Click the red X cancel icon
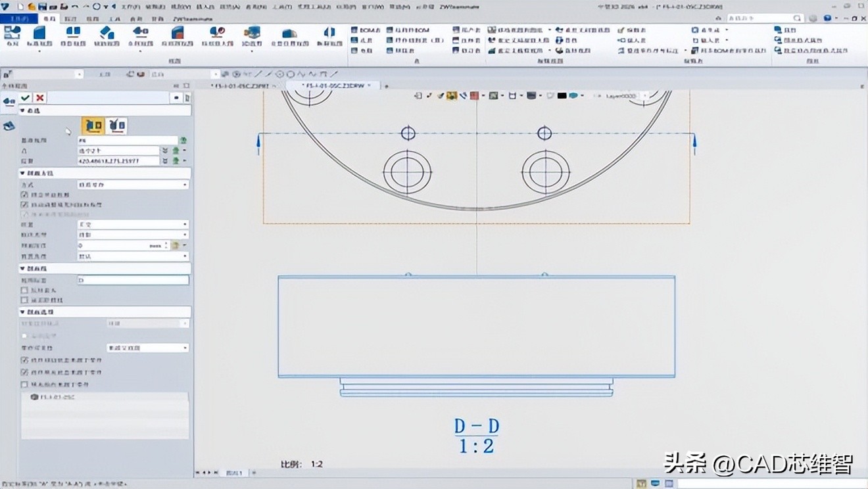Viewport: 868px width, 489px height. (40, 97)
